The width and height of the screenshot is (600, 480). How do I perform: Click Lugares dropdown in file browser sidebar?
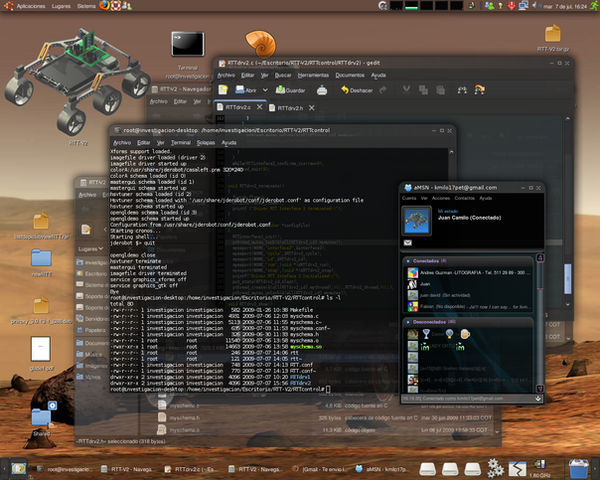point(91,249)
